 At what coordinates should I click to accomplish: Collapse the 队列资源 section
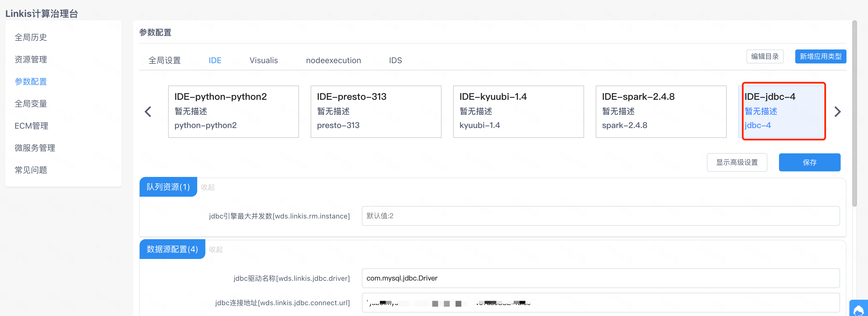(x=208, y=187)
